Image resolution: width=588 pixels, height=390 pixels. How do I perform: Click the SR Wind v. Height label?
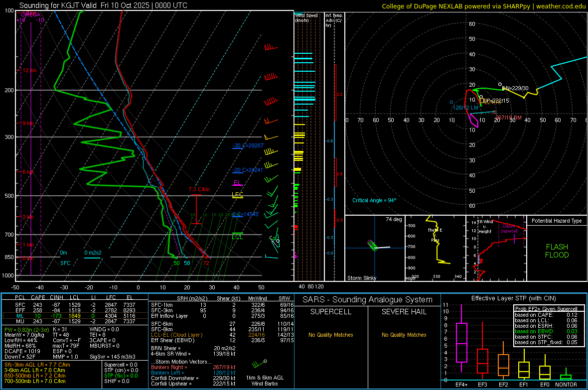(x=485, y=227)
